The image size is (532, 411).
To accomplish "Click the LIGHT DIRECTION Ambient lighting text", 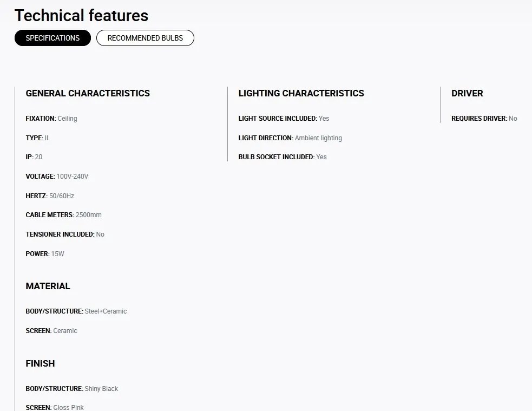I will (x=318, y=138).
